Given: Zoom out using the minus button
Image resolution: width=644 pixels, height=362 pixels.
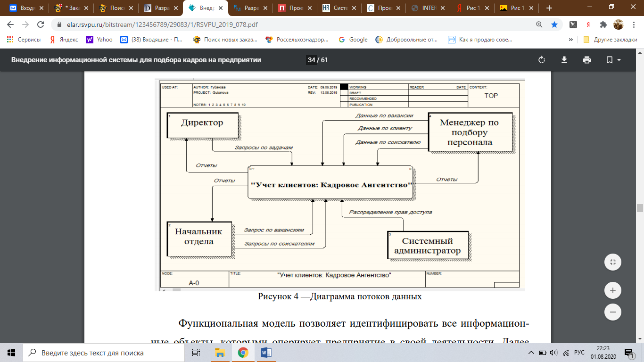Looking at the screenshot, I should click(x=612, y=312).
